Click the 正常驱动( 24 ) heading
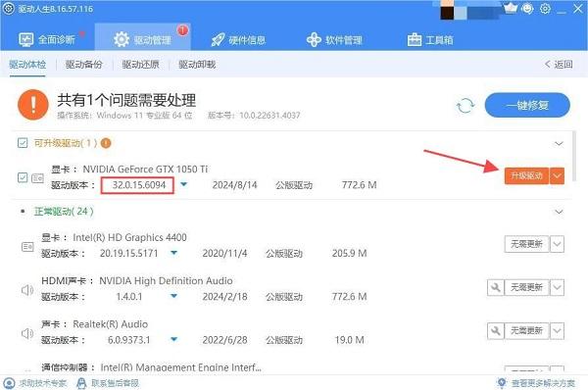588x390 pixels. (64, 212)
